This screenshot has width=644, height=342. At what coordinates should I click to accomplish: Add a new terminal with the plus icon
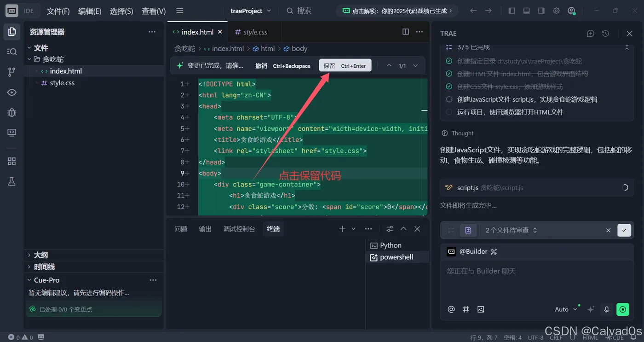click(x=342, y=229)
